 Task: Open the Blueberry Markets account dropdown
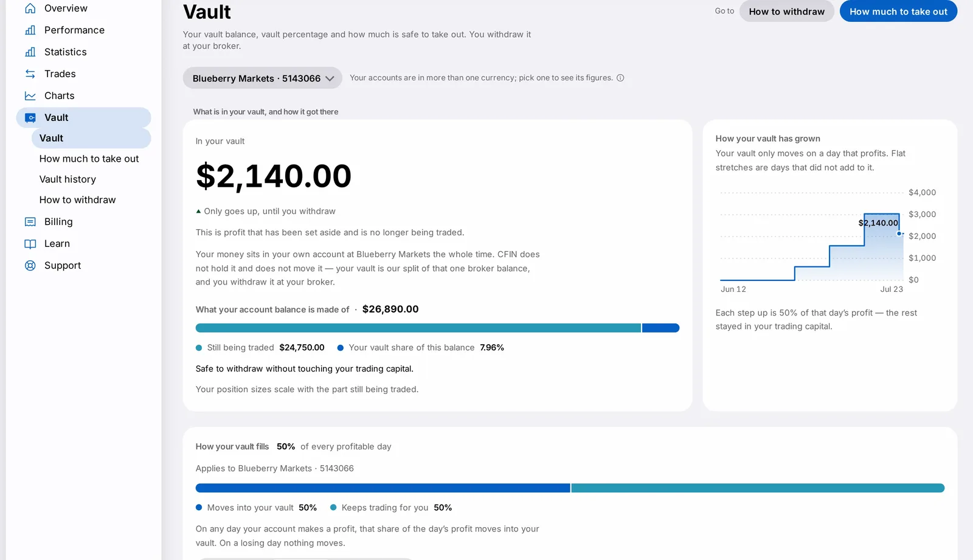[262, 78]
